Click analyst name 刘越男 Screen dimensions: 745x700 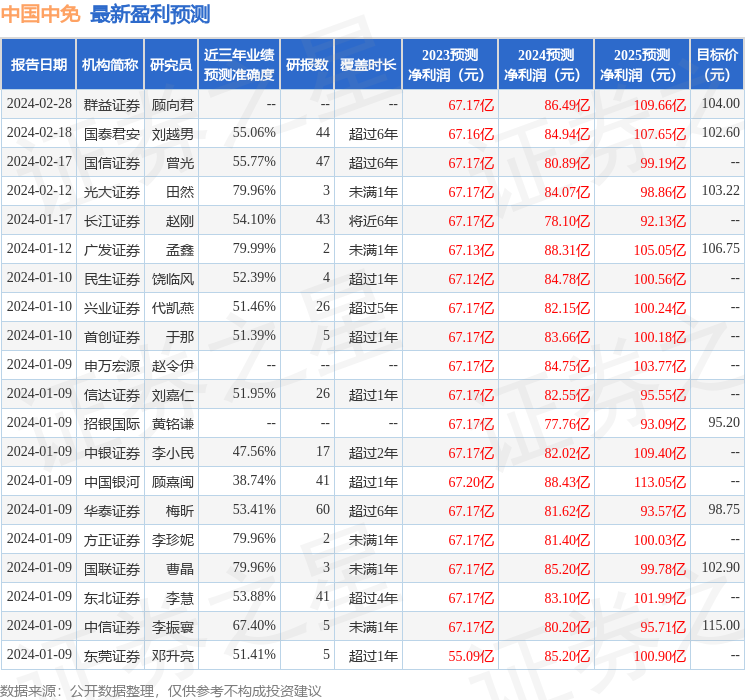click(173, 134)
